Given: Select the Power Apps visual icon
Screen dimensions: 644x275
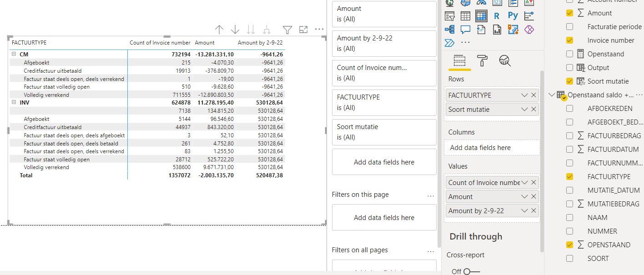Looking at the screenshot, I should [528, 30].
